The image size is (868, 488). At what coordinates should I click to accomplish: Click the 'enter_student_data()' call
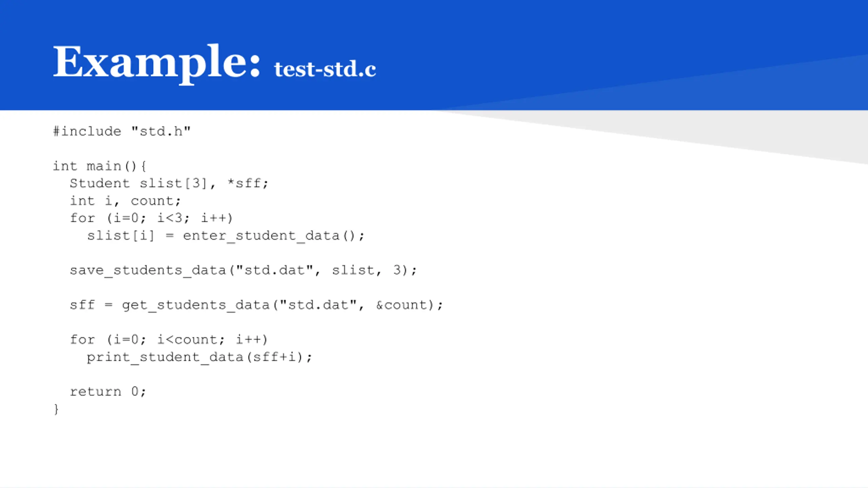pos(274,236)
